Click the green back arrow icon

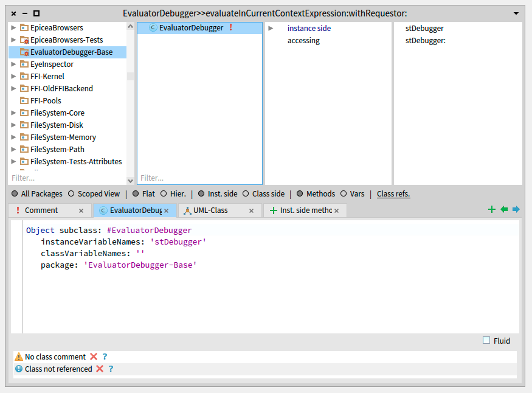(504, 210)
